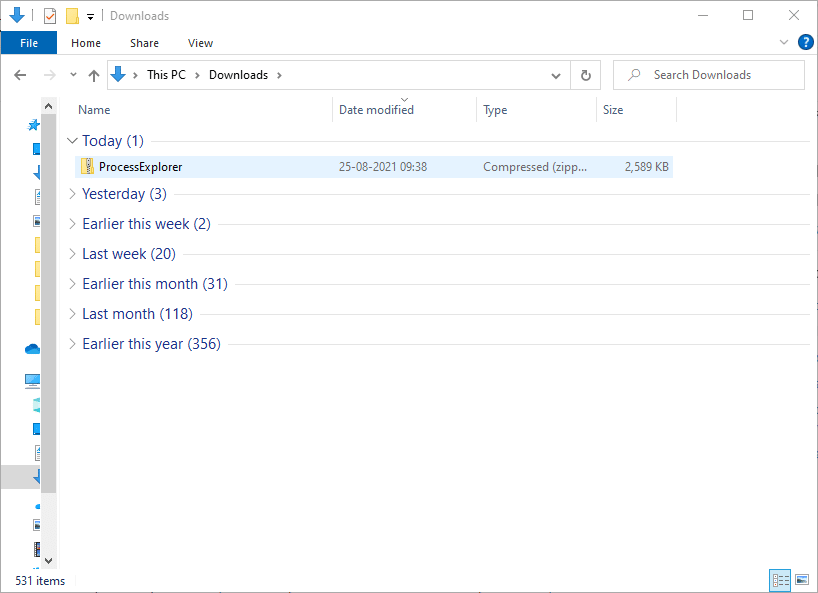Viewport: 818px width, 593px height.
Task: Collapse the Today (1) group
Action: (72, 141)
